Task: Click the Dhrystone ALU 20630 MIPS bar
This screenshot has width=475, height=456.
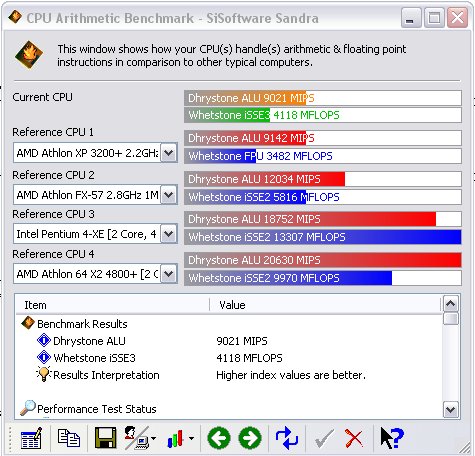Action: point(323,260)
